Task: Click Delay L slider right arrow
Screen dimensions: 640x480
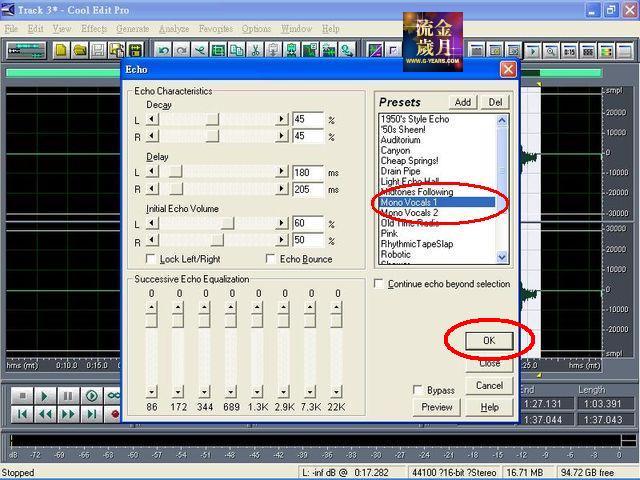Action: coord(281,171)
